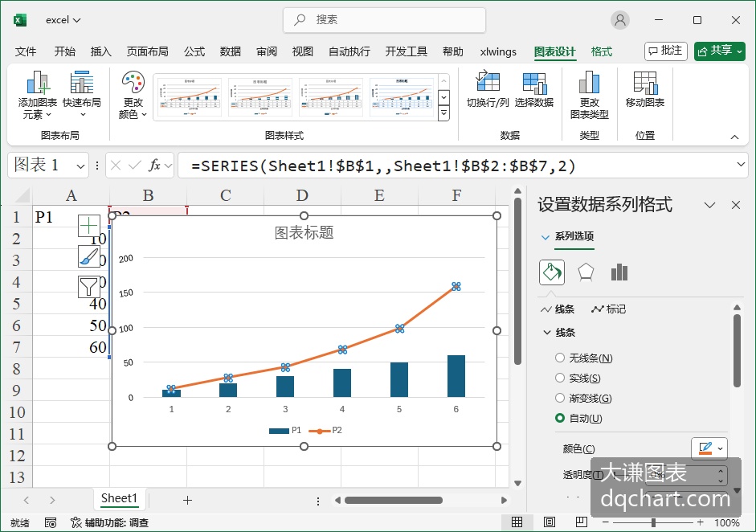Select the Fill & Line paint bucket icon
Image resolution: width=756 pixels, height=532 pixels.
(552, 272)
